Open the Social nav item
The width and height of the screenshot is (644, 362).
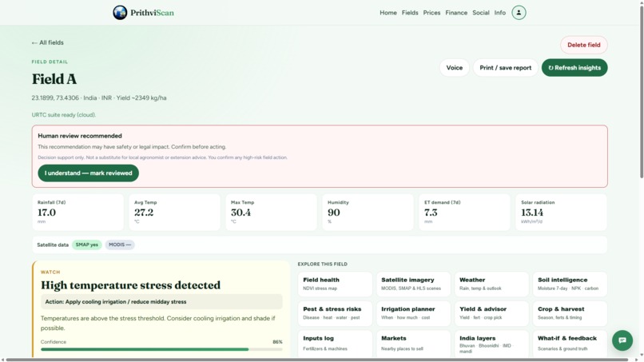click(480, 13)
